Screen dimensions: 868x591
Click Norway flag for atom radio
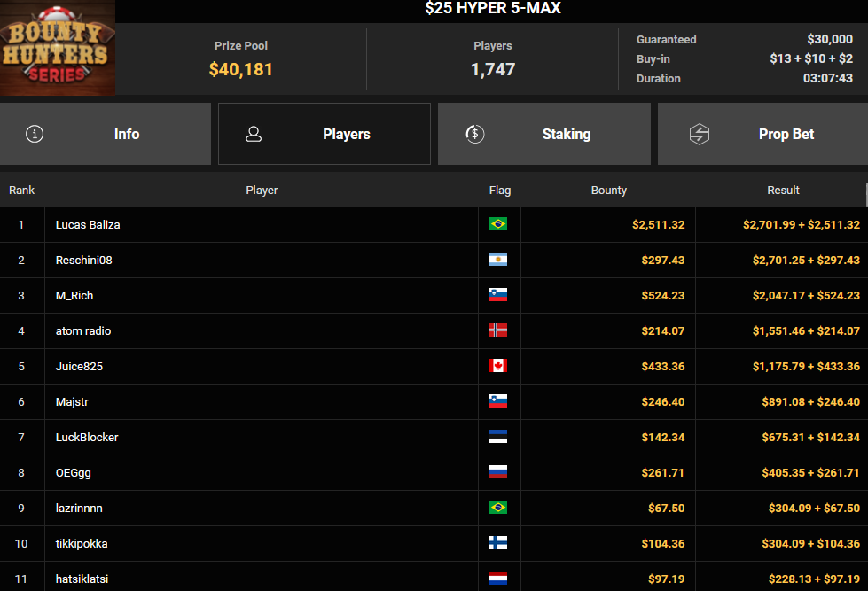click(498, 330)
